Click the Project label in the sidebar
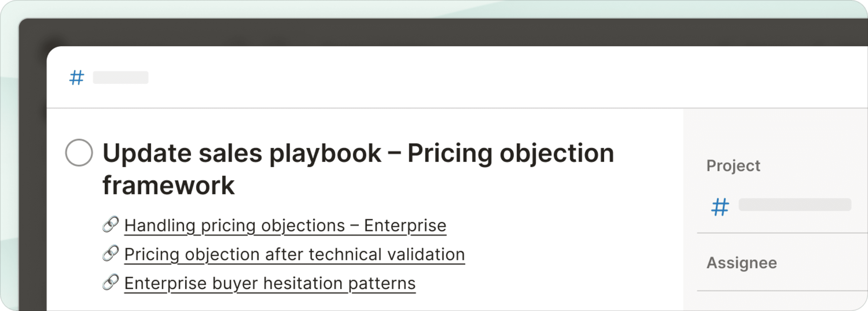Screen dimensions: 868x311 [733, 166]
